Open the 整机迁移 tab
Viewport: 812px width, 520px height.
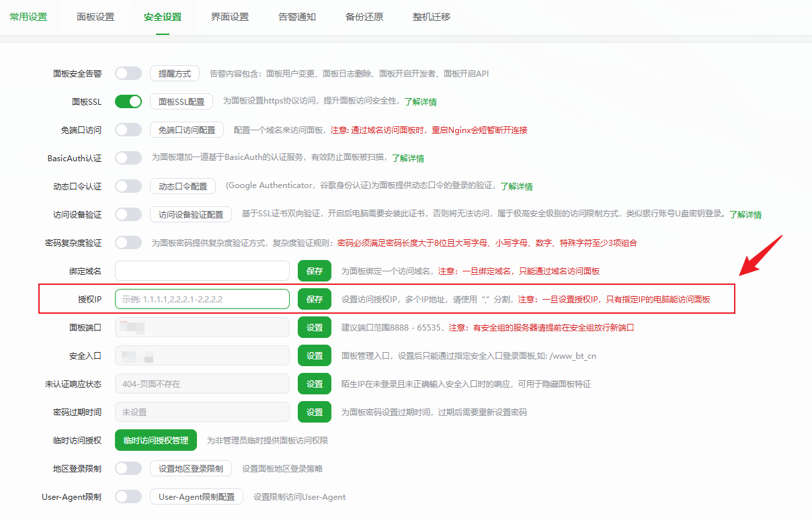coord(432,17)
